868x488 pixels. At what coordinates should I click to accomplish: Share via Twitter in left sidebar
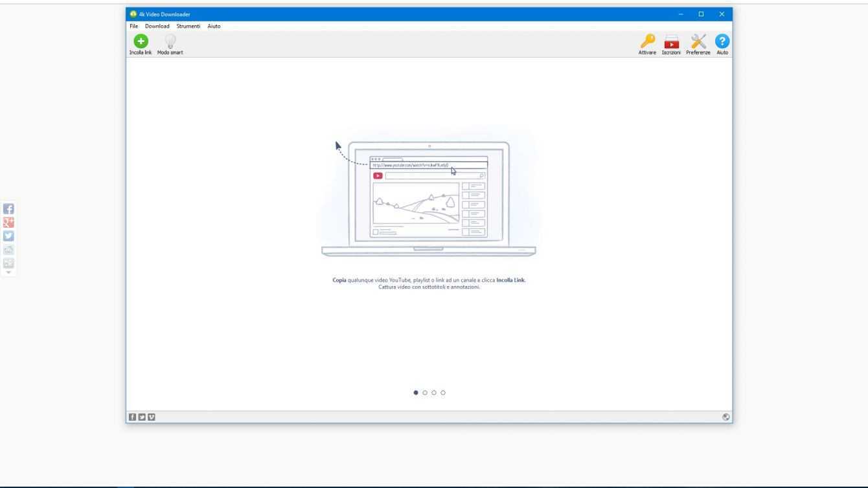point(9,236)
